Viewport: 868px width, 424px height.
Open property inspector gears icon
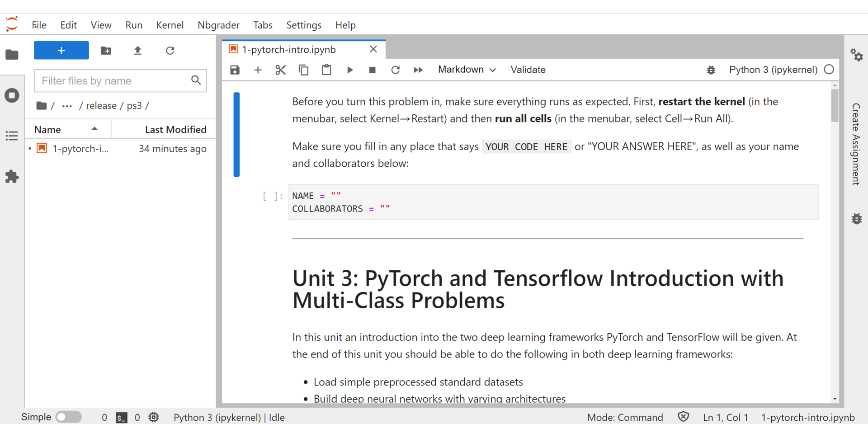pos(857,55)
